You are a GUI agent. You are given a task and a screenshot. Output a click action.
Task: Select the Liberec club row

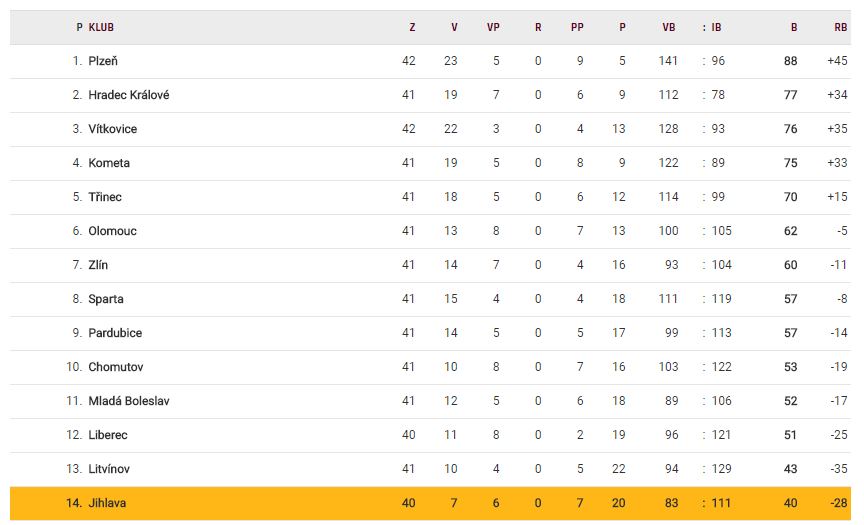(108, 435)
